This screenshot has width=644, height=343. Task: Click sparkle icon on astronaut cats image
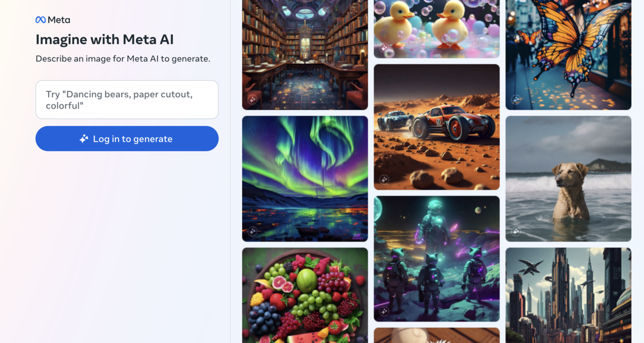(384, 311)
